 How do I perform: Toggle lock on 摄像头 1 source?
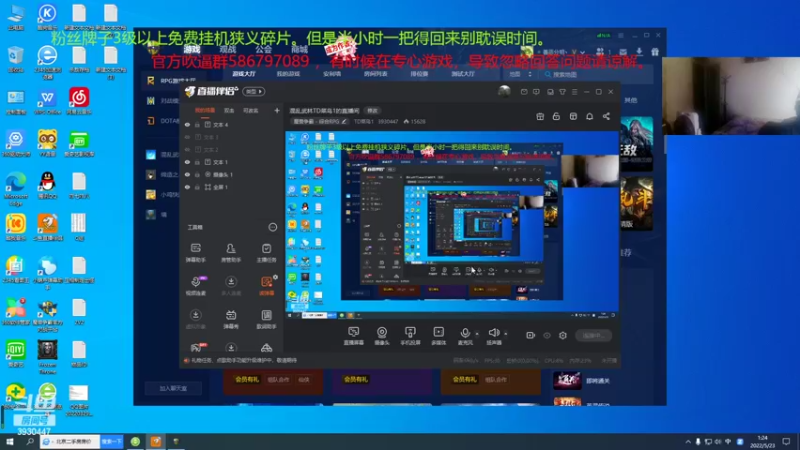pos(197,174)
